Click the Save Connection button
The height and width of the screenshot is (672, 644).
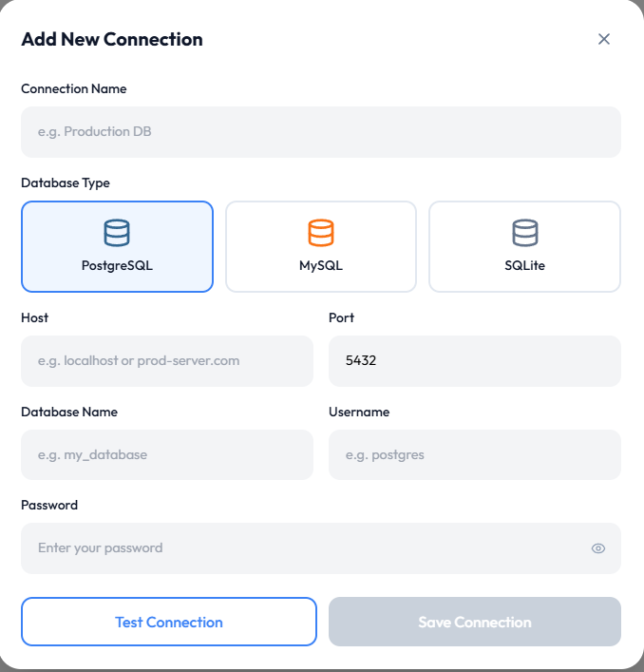coord(475,623)
